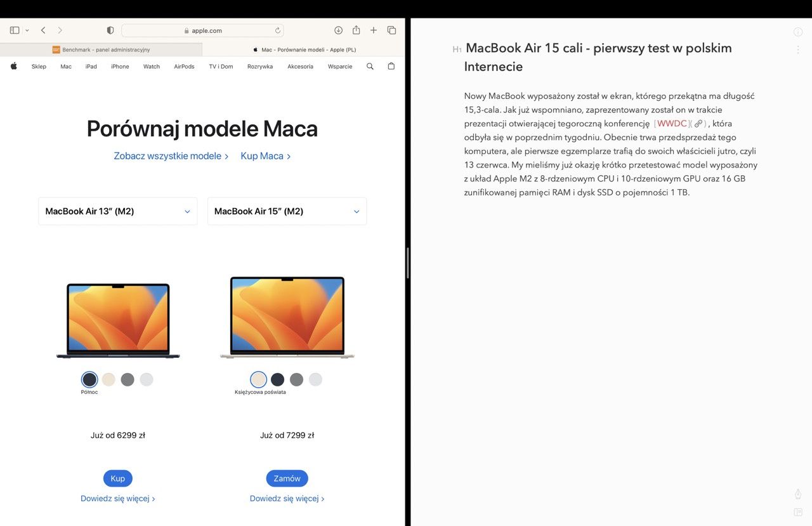Screen dimensions: 812x526
Task: Expand the MacBook Air 15″ (M2) model dropdown
Action: 287,211
